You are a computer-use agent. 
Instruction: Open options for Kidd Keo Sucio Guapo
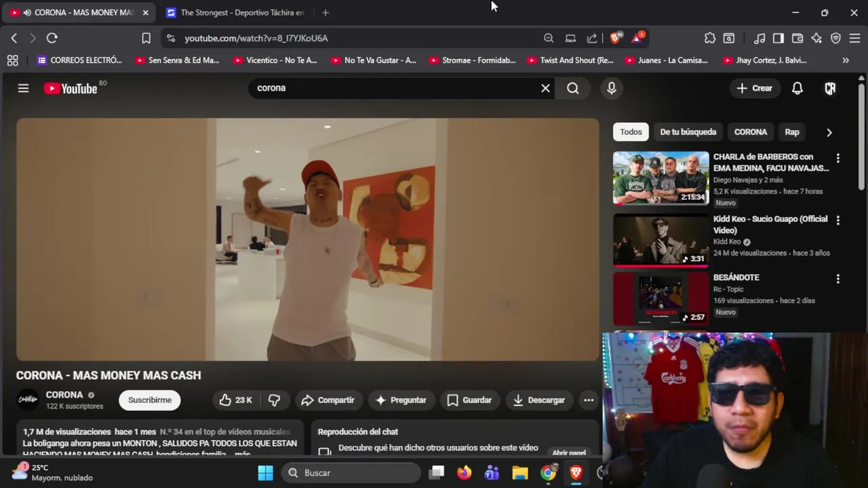(838, 220)
